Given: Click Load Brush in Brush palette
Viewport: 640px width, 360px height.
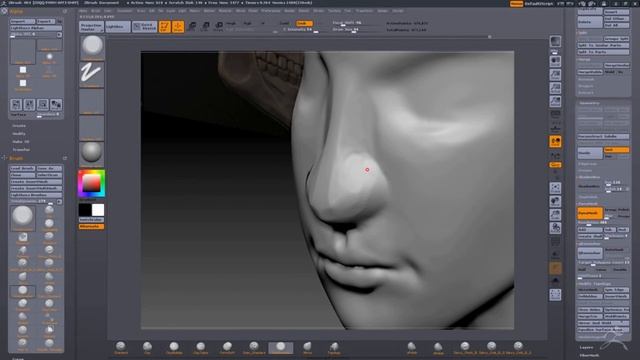Looking at the screenshot, I should 22,169.
